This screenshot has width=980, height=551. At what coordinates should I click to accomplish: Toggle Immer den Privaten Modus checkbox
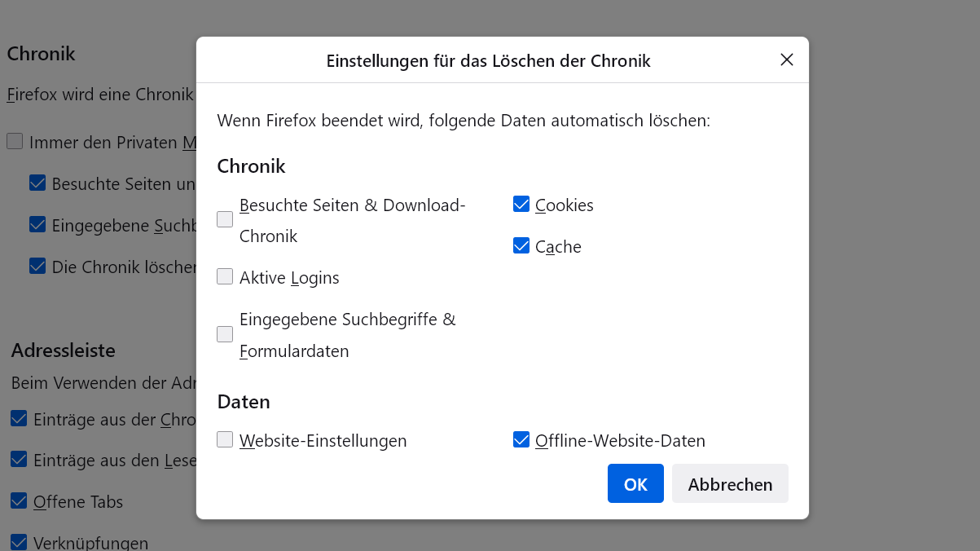[15, 142]
